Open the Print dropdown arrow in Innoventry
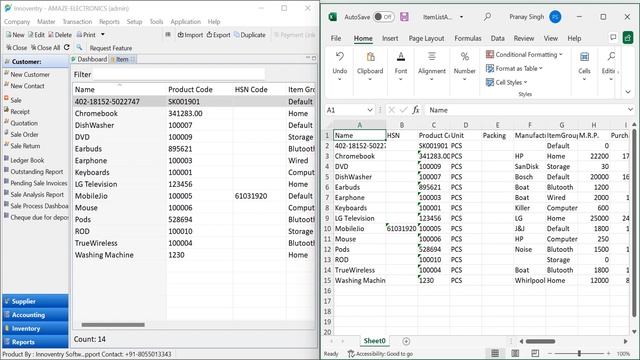640x360 pixels. pos(103,35)
